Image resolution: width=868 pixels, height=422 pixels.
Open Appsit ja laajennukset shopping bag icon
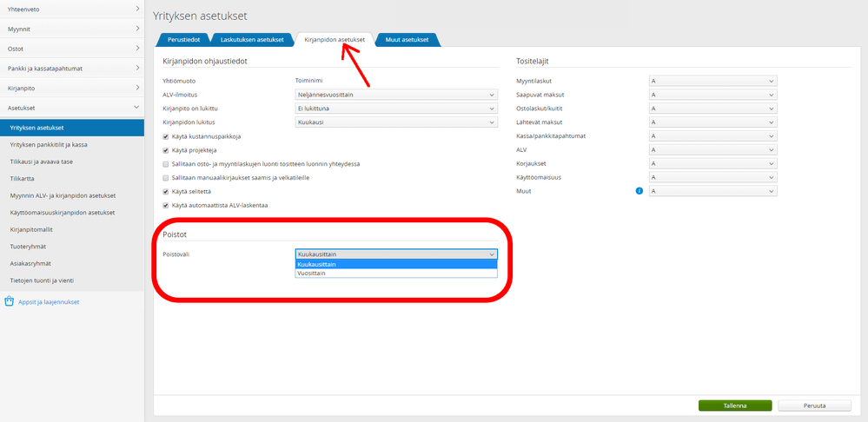9,302
